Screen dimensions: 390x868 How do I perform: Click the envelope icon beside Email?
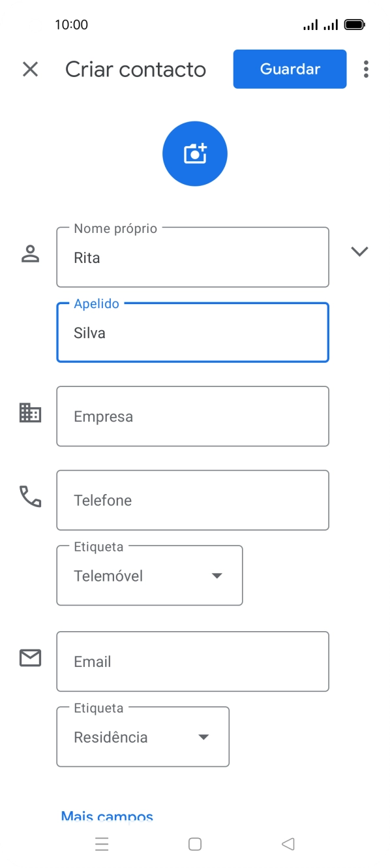29,659
